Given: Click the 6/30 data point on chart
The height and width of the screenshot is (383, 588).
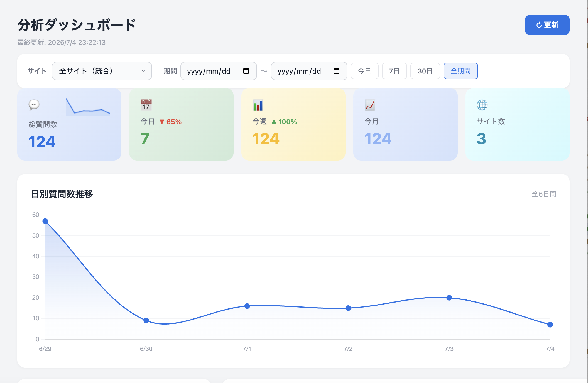Looking at the screenshot, I should [146, 321].
